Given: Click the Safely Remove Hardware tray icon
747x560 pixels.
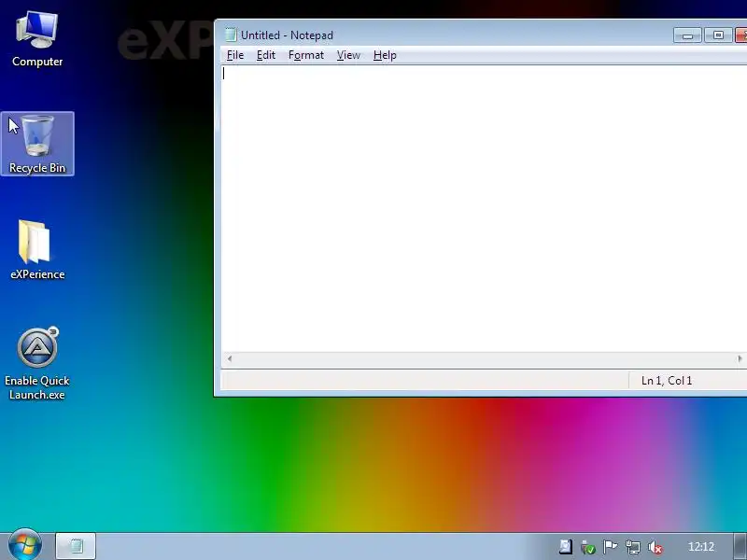Looking at the screenshot, I should click(588, 547).
